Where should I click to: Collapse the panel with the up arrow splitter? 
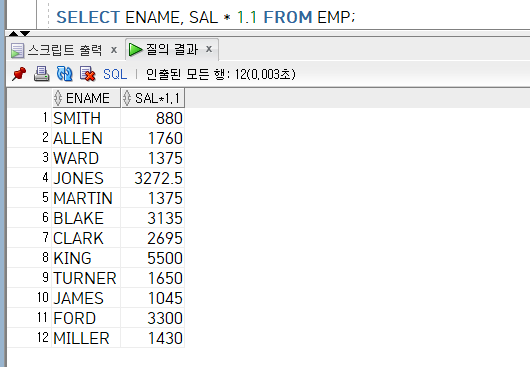click(14, 33)
